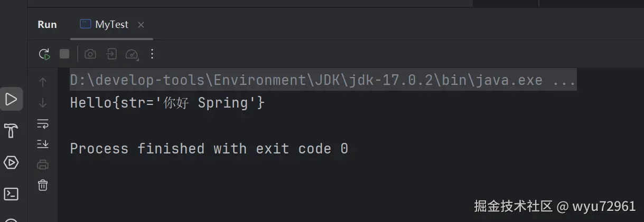Viewport: 644px width, 222px height.
Task: Click the profiler gauge icon
Action: click(x=132, y=54)
